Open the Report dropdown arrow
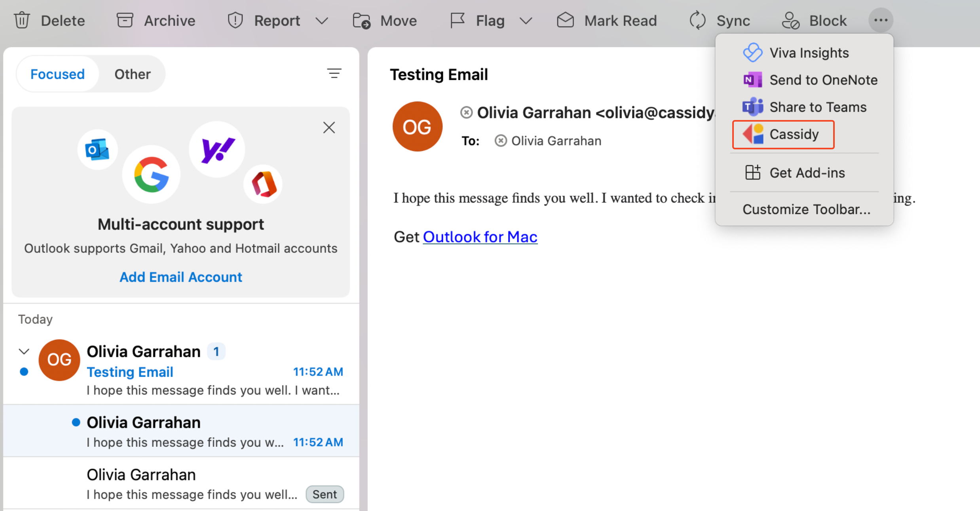980x511 pixels. [322, 21]
